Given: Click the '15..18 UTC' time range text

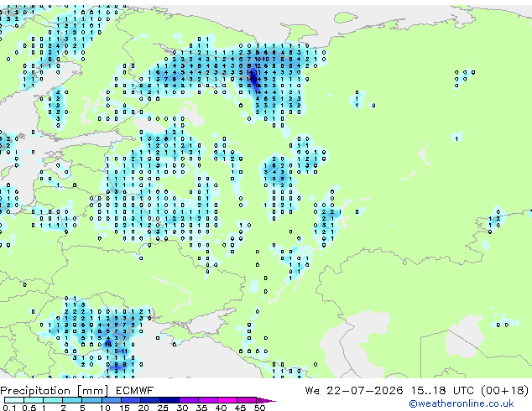Looking at the screenshot, I should 442,391.
